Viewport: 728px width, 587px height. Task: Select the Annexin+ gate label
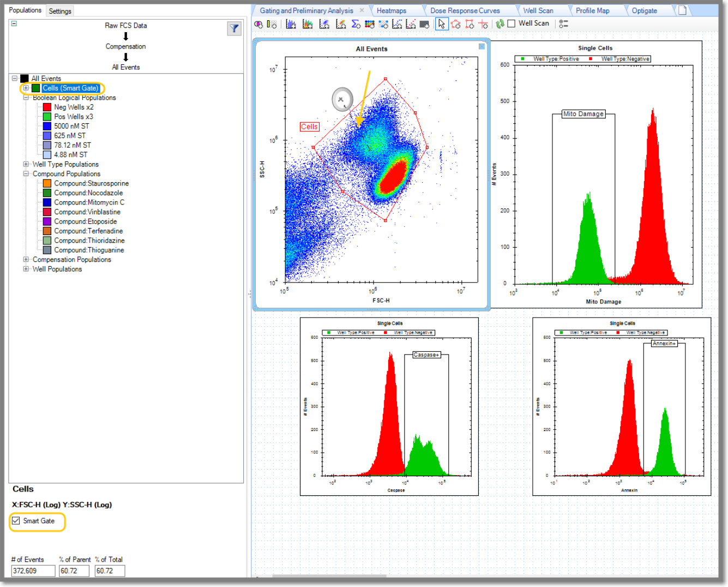coord(664,344)
